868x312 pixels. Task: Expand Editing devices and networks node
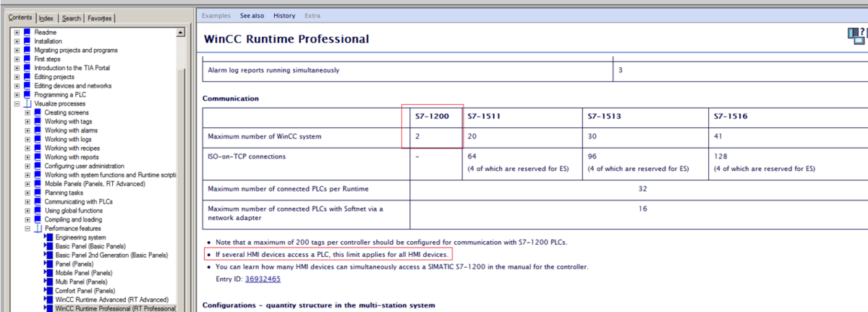tap(17, 86)
